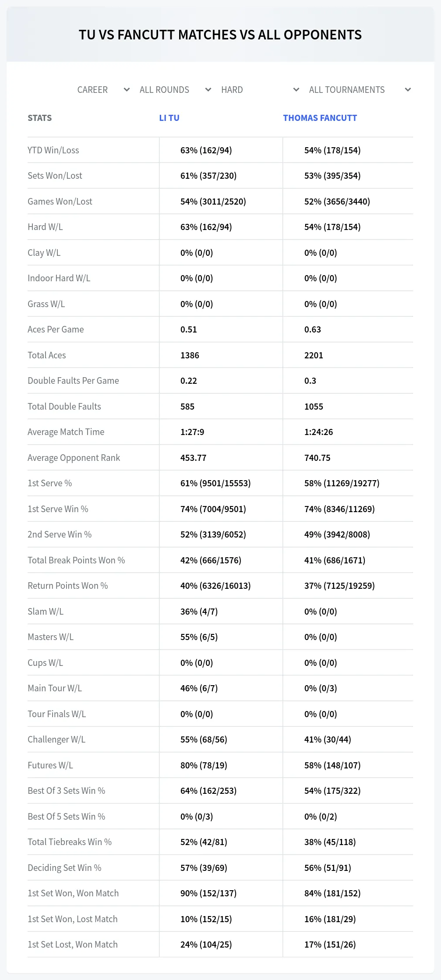
Task: Select the Average Opponent Rank label
Action: point(74,458)
